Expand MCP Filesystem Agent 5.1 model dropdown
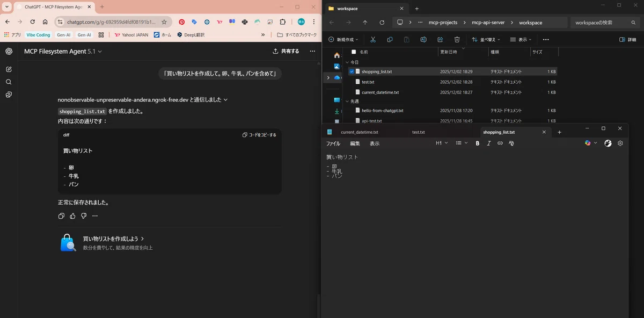The height and width of the screenshot is (318, 644). coord(63,51)
